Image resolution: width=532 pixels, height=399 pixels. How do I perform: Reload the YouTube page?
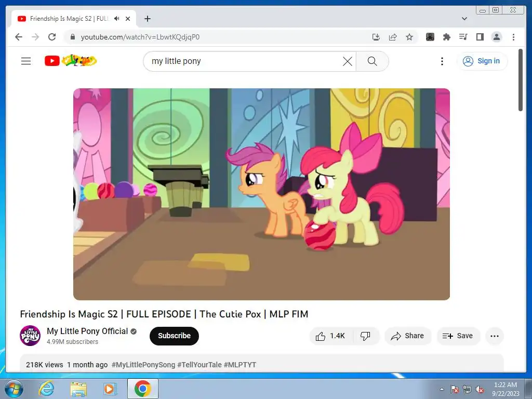(x=52, y=37)
